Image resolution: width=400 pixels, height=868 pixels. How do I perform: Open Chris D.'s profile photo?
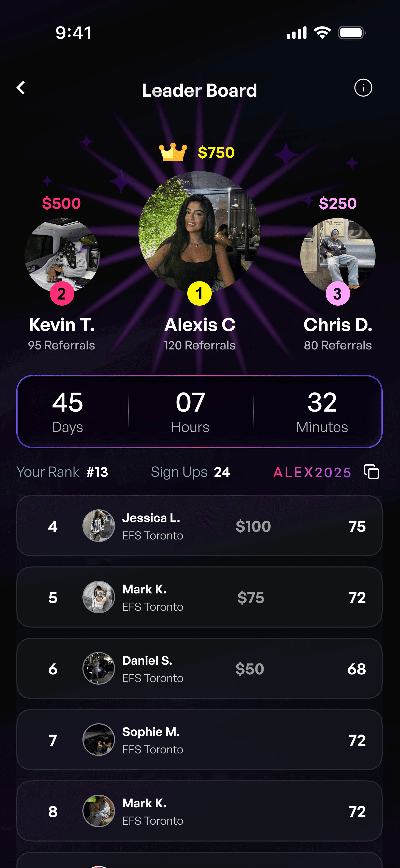click(338, 255)
